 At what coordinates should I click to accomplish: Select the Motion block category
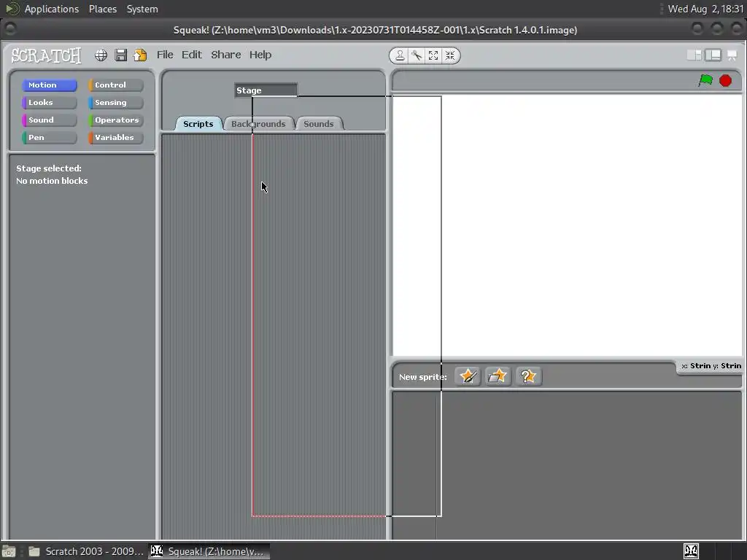click(49, 85)
